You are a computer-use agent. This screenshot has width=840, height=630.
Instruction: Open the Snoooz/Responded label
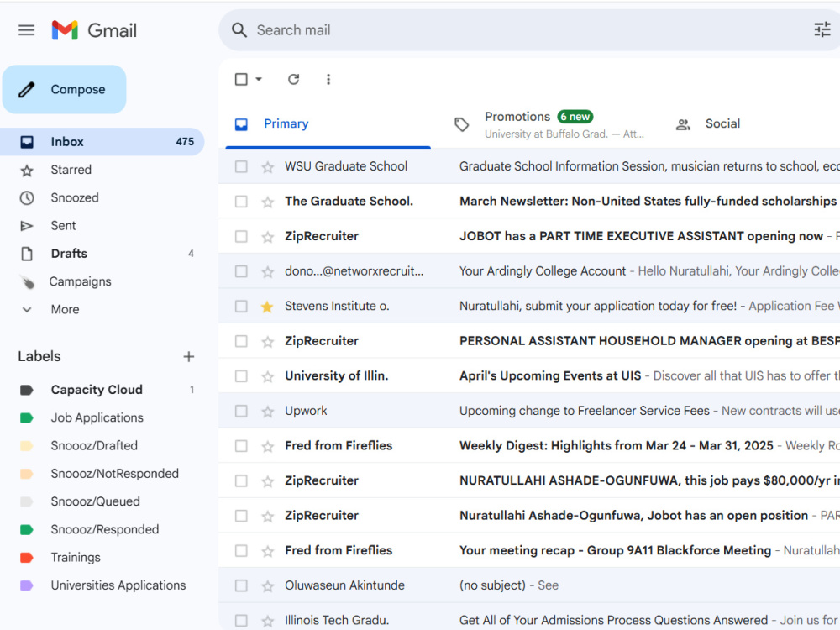coord(105,529)
